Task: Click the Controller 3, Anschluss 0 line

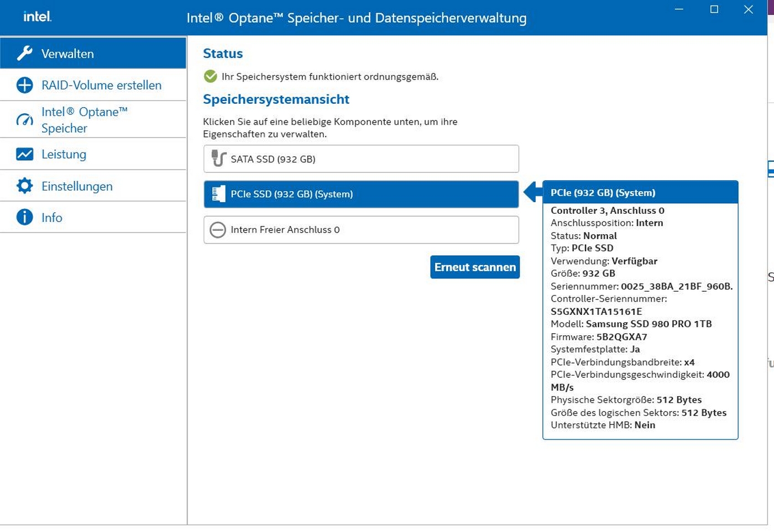Action: 607,210
